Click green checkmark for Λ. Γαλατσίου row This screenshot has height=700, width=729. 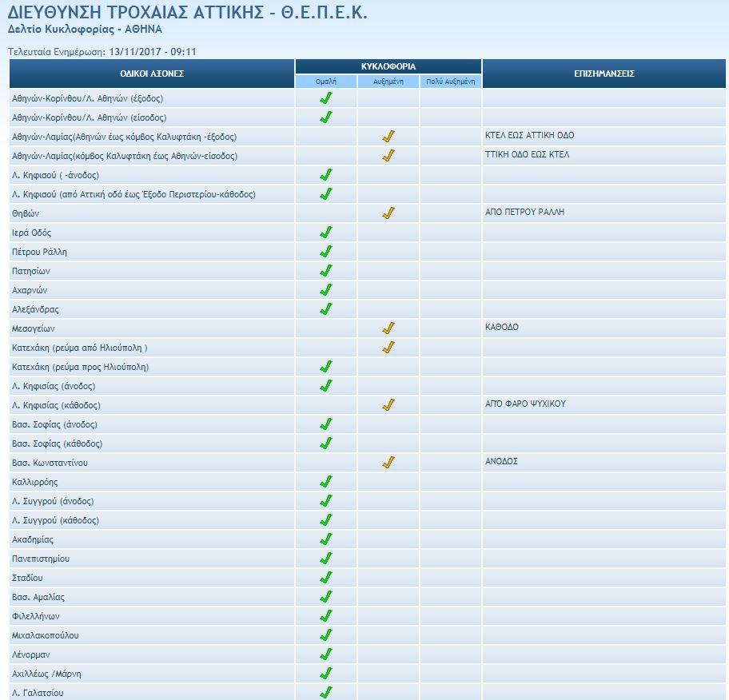click(x=325, y=692)
